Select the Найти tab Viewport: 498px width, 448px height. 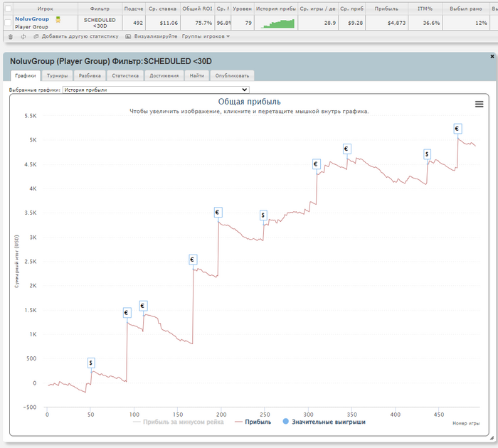(x=197, y=75)
